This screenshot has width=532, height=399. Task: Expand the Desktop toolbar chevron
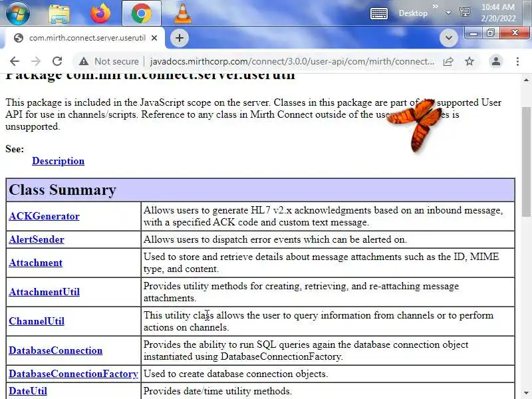point(436,7)
